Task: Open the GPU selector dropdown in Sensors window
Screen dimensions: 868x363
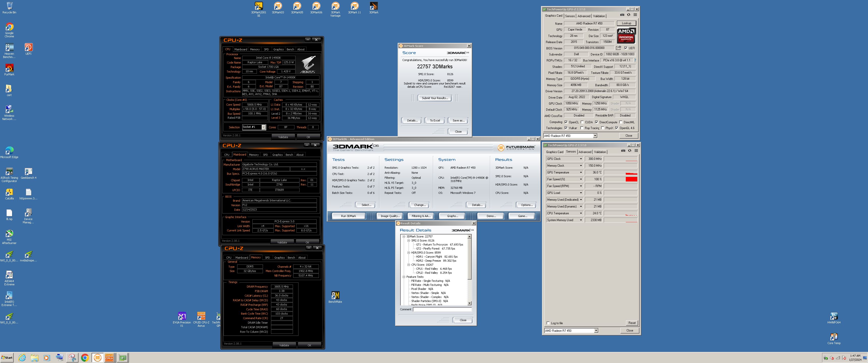Action: pos(596,331)
